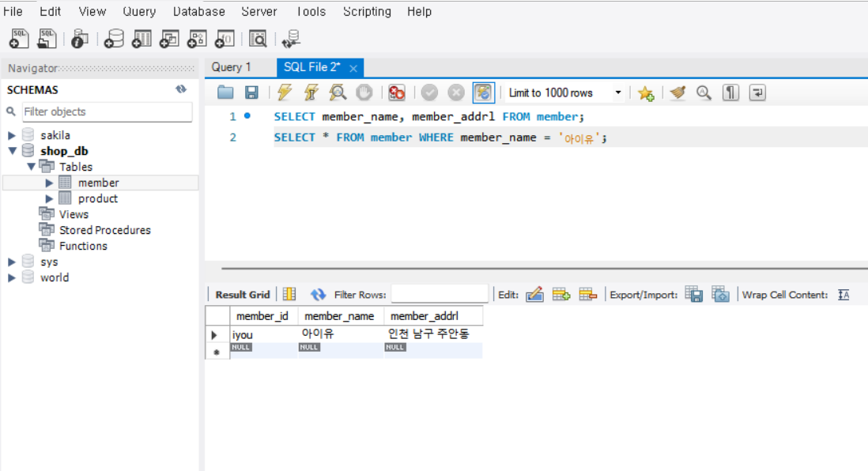
Task: Edit current row pencil icon
Action: tap(534, 295)
